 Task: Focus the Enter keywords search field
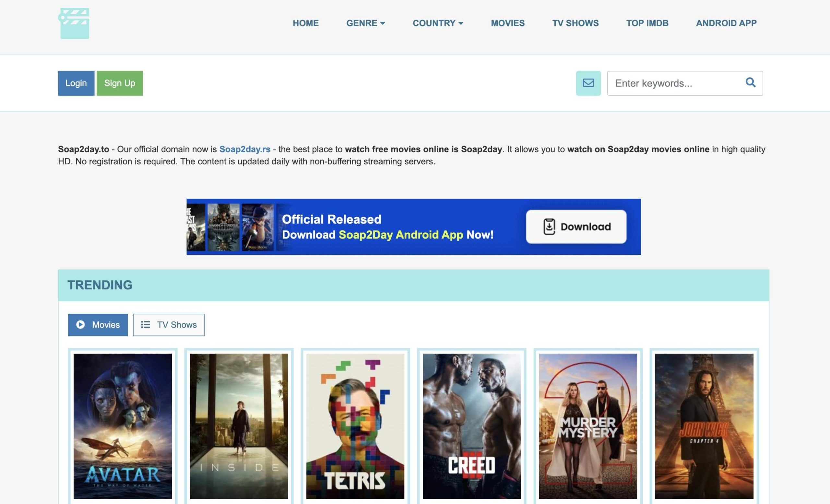675,83
